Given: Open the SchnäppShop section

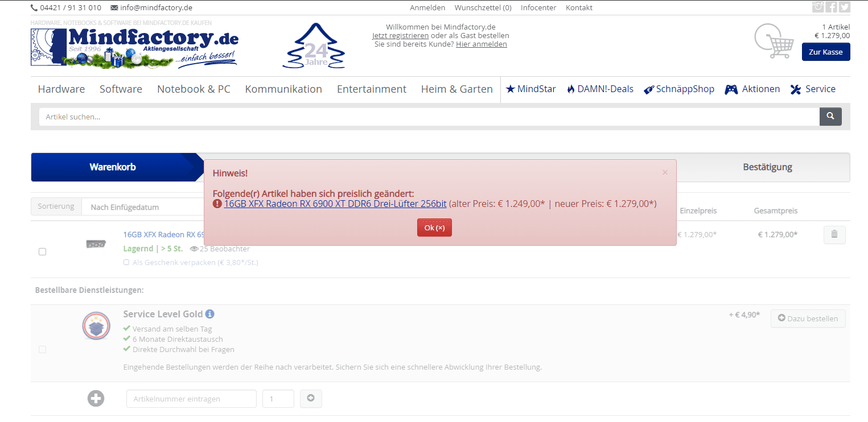Looking at the screenshot, I should coord(679,89).
